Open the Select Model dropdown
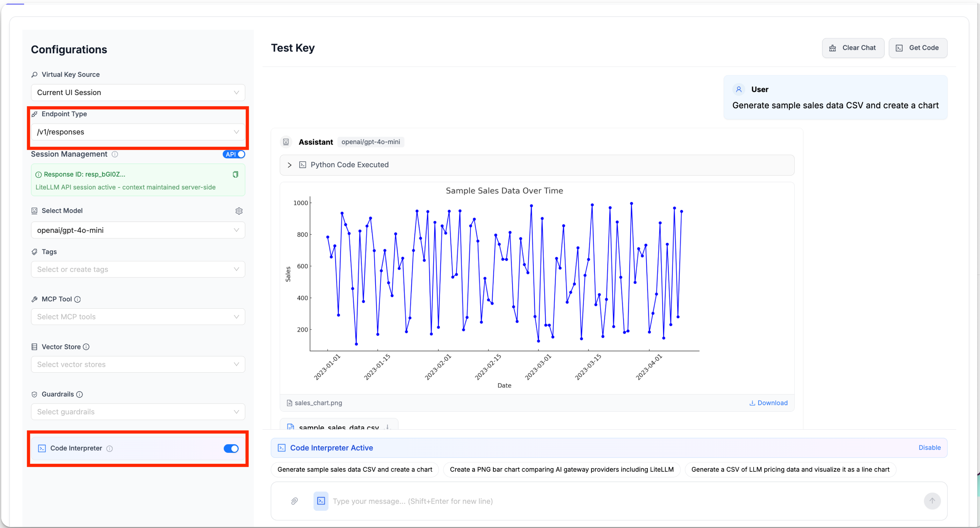 138,230
